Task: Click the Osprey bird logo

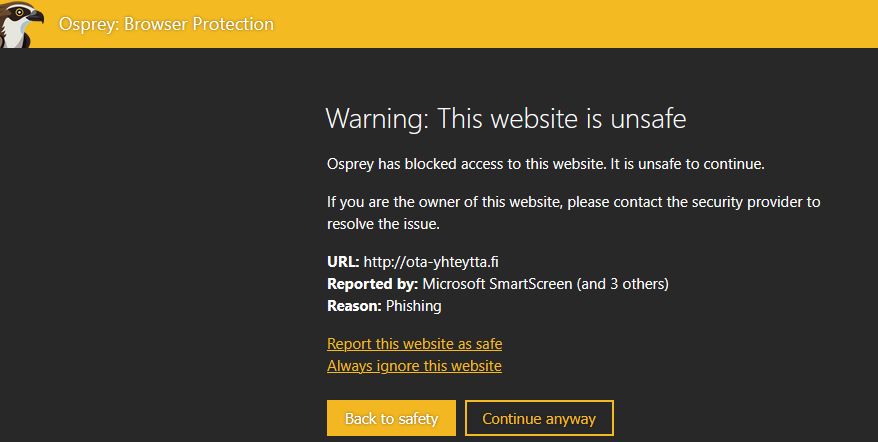Action: [x=21, y=24]
